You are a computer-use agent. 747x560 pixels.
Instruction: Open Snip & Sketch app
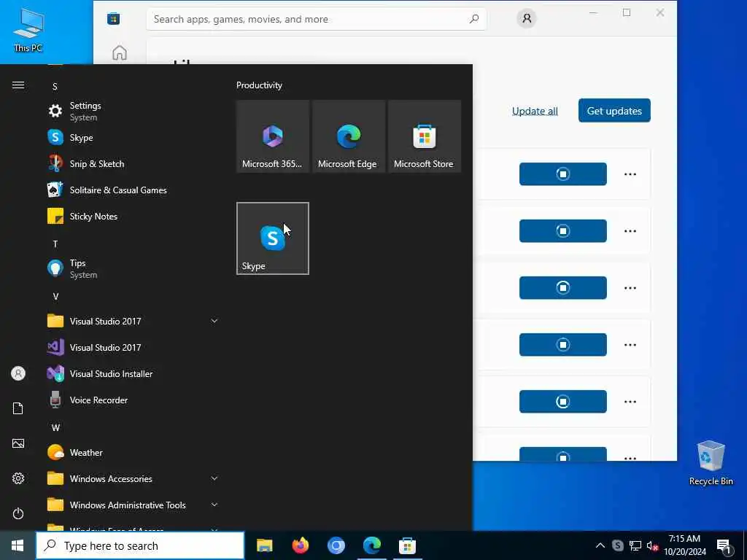(133, 164)
